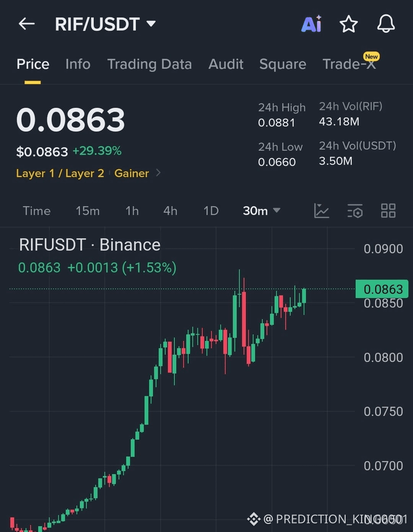Open the Audit tab
Image resolution: width=413 pixels, height=532 pixels.
tap(226, 64)
